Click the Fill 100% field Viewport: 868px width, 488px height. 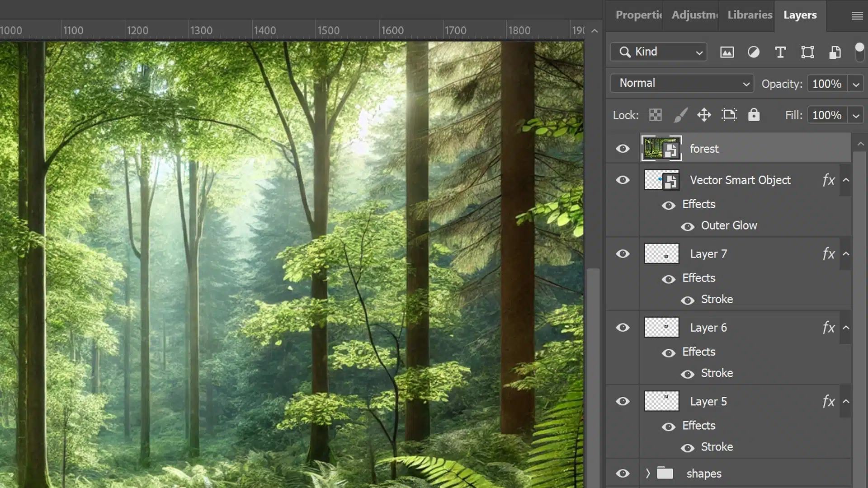827,116
